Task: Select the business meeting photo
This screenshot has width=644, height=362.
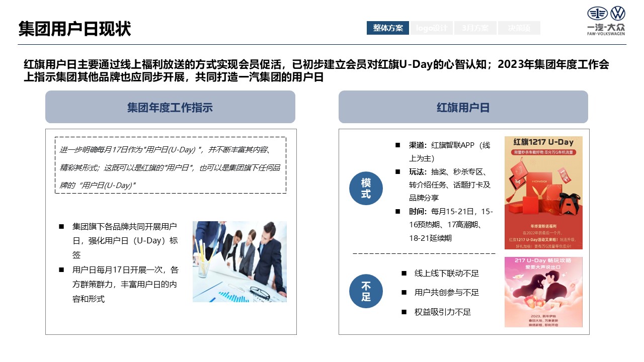Action: point(239,261)
